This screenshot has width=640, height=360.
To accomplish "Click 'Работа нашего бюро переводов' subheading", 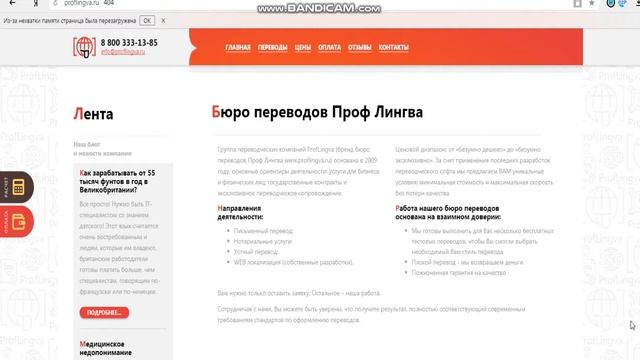I will point(448,213).
